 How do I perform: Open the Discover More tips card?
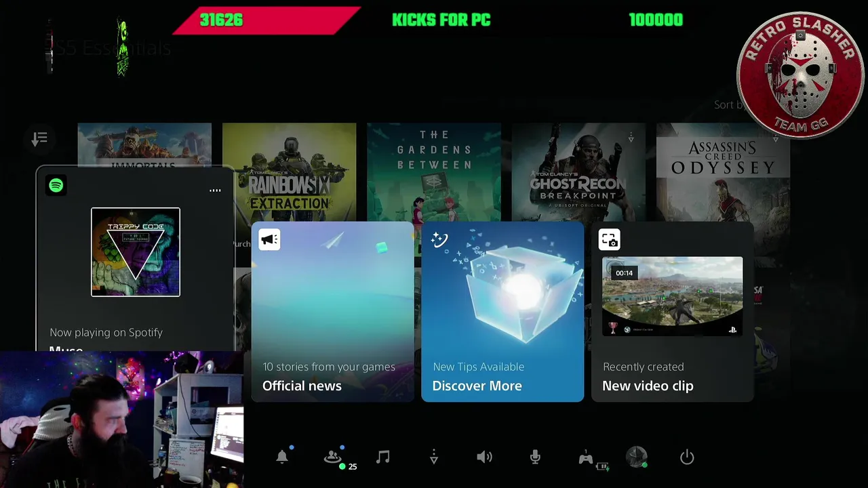(x=502, y=312)
